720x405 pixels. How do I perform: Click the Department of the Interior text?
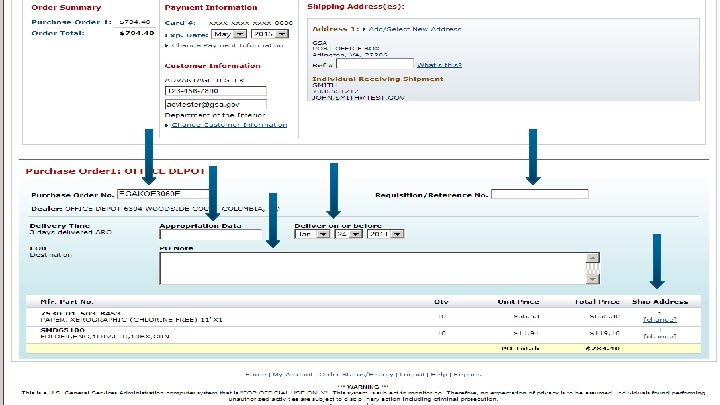point(215,115)
